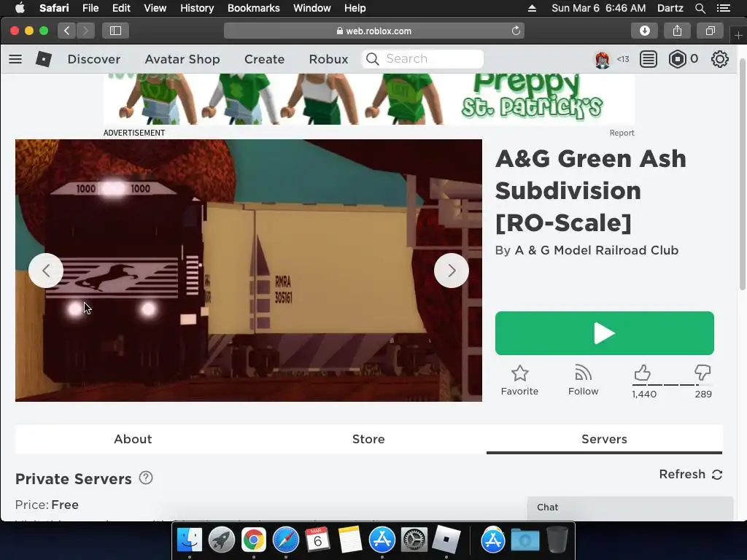747x560 pixels.
Task: Open the Roblox hamburger navigation menu
Action: pyautogui.click(x=15, y=59)
